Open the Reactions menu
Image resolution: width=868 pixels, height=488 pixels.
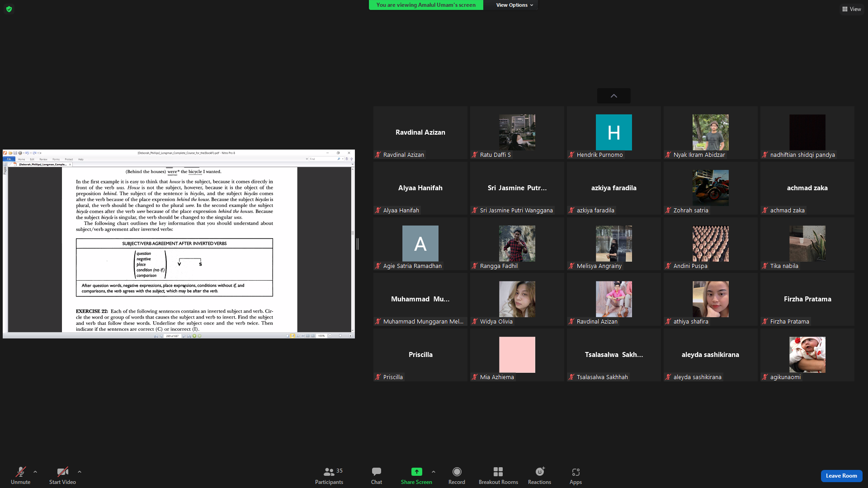[539, 475]
